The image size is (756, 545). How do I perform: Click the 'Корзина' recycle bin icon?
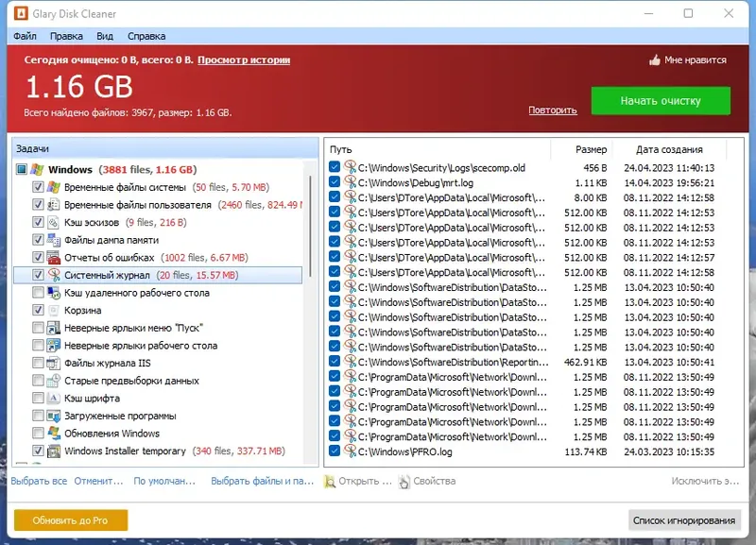pyautogui.click(x=54, y=311)
